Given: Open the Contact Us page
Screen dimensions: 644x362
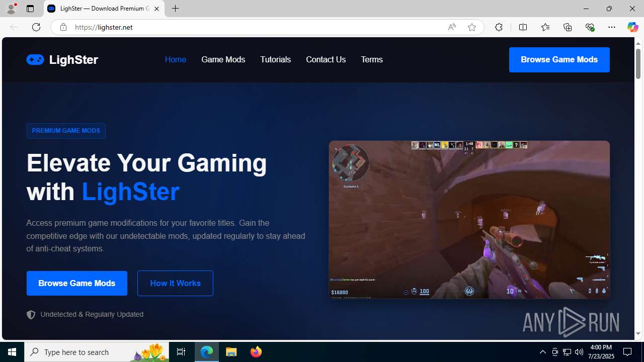Looking at the screenshot, I should 326,59.
